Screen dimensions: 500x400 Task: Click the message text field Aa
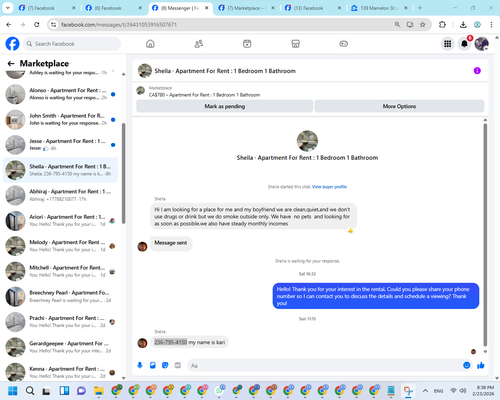[325, 366]
